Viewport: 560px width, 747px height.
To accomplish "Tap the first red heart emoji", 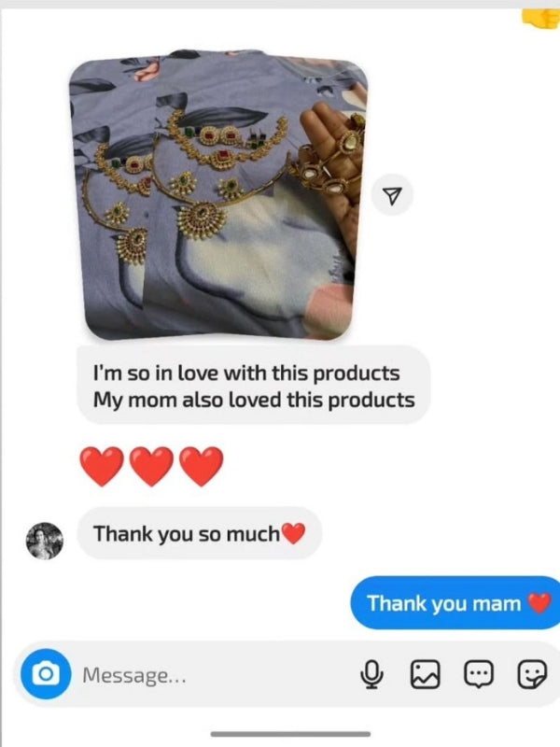I will point(102,466).
